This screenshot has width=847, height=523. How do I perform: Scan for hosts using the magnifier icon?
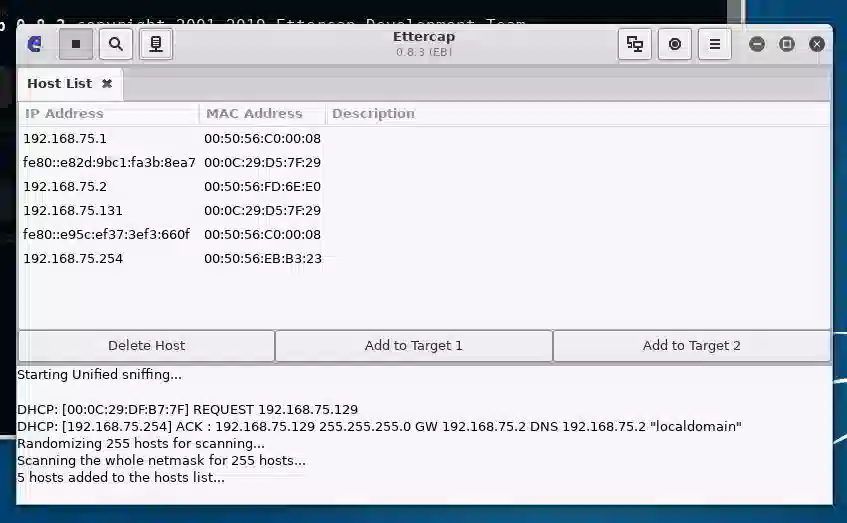(116, 44)
